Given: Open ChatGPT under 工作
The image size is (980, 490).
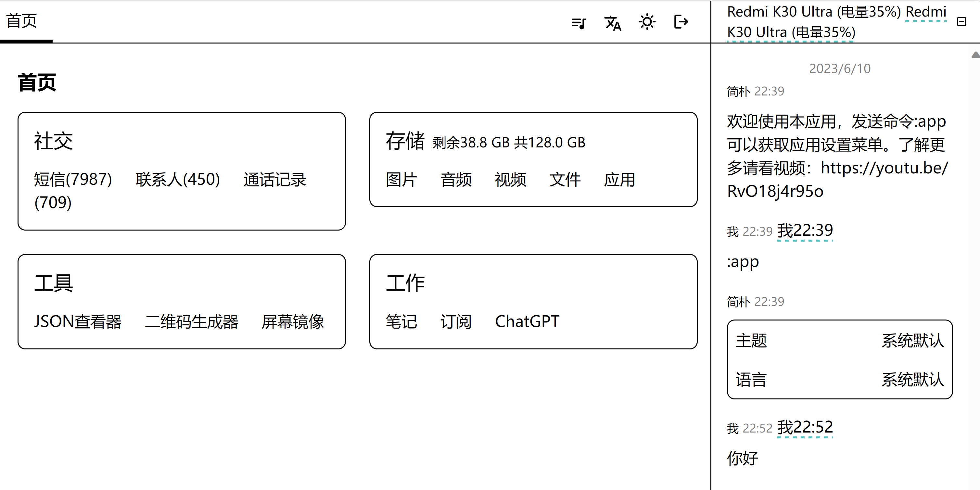Looking at the screenshot, I should 527,321.
